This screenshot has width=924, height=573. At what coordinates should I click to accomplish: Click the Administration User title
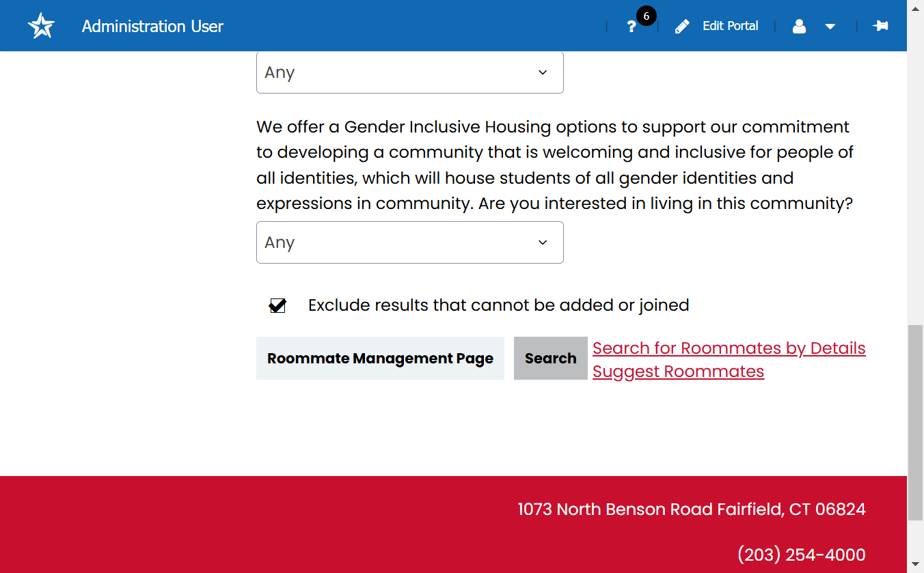(x=152, y=26)
